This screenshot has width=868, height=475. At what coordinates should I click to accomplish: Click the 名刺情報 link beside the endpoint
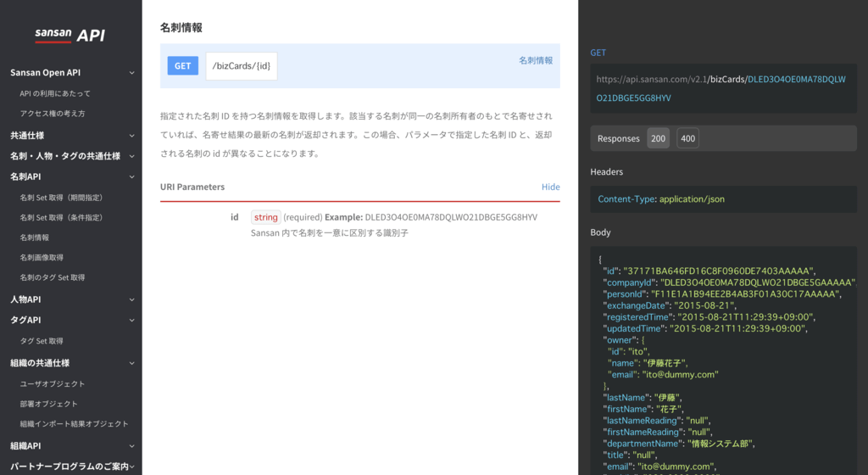click(x=535, y=61)
